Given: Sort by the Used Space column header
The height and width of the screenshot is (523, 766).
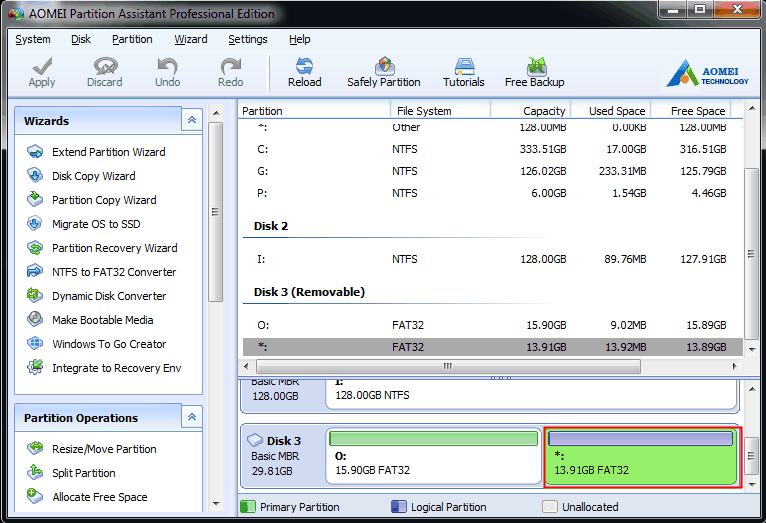Looking at the screenshot, I should 611,111.
